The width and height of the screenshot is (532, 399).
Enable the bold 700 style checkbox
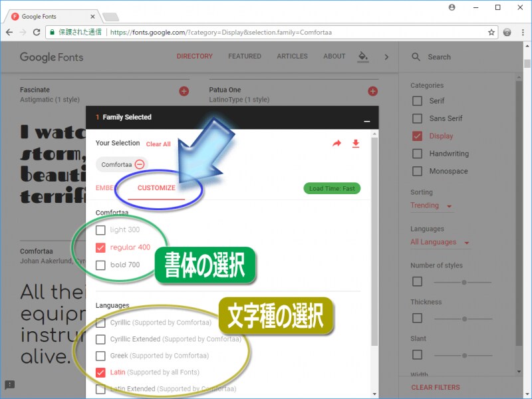pos(101,265)
